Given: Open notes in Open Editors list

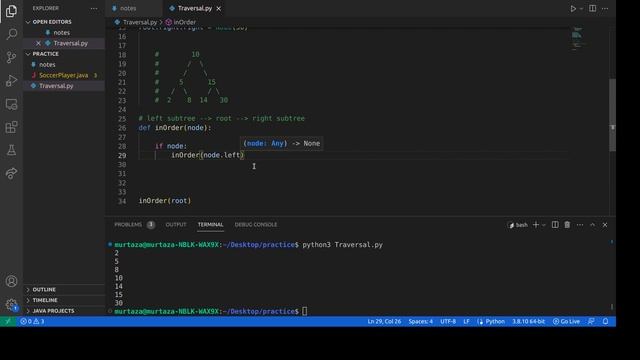Looking at the screenshot, I should click(61, 32).
